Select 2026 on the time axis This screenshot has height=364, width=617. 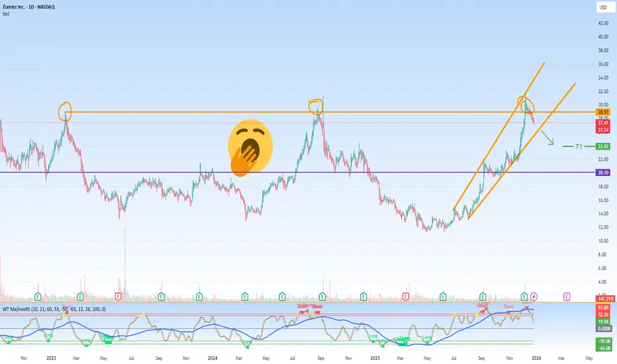(x=536, y=358)
